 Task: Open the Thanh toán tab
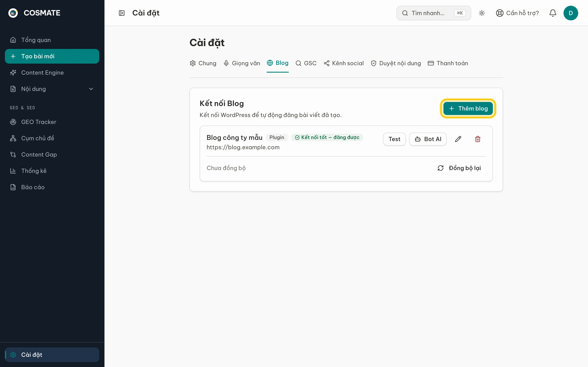(448, 63)
